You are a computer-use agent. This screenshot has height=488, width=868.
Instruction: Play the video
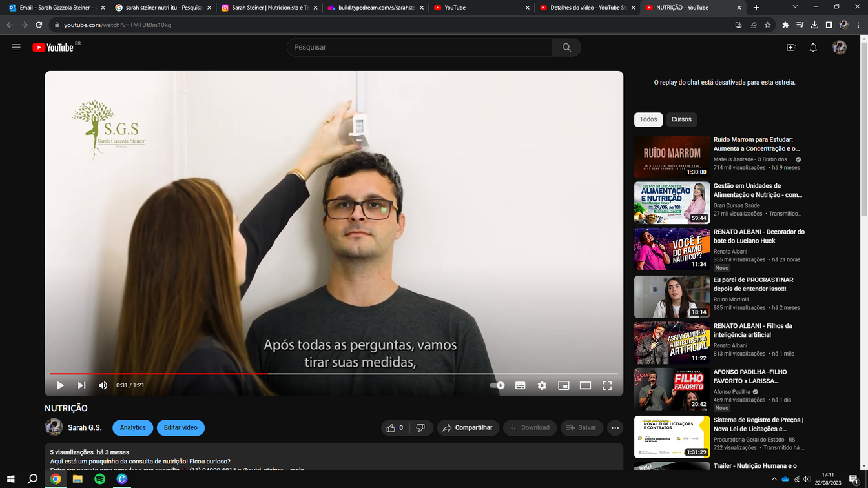click(60, 385)
